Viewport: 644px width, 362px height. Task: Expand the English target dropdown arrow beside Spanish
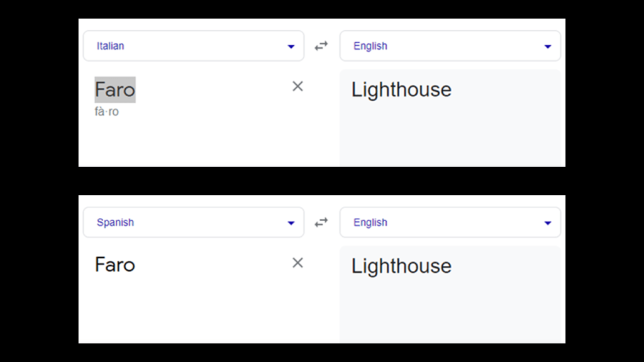click(x=547, y=223)
